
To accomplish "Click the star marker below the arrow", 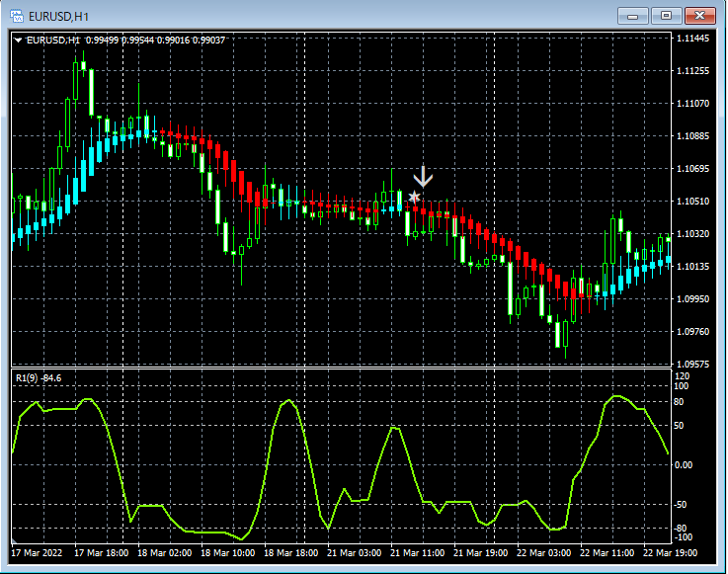I will [415, 198].
